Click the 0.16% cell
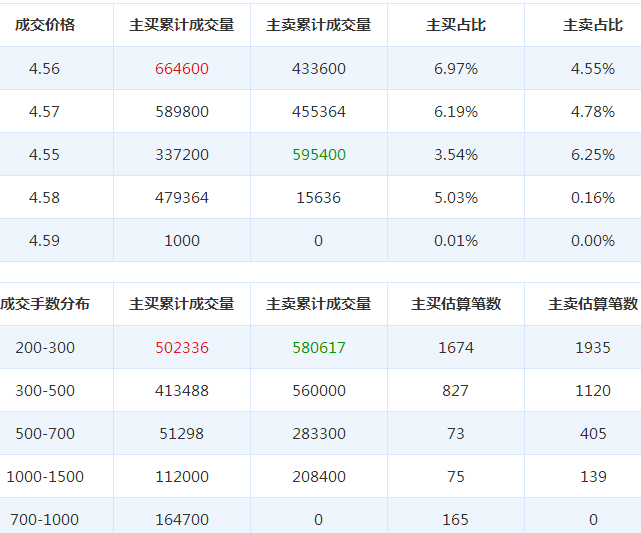The height and width of the screenshot is (533, 641). tap(593, 197)
